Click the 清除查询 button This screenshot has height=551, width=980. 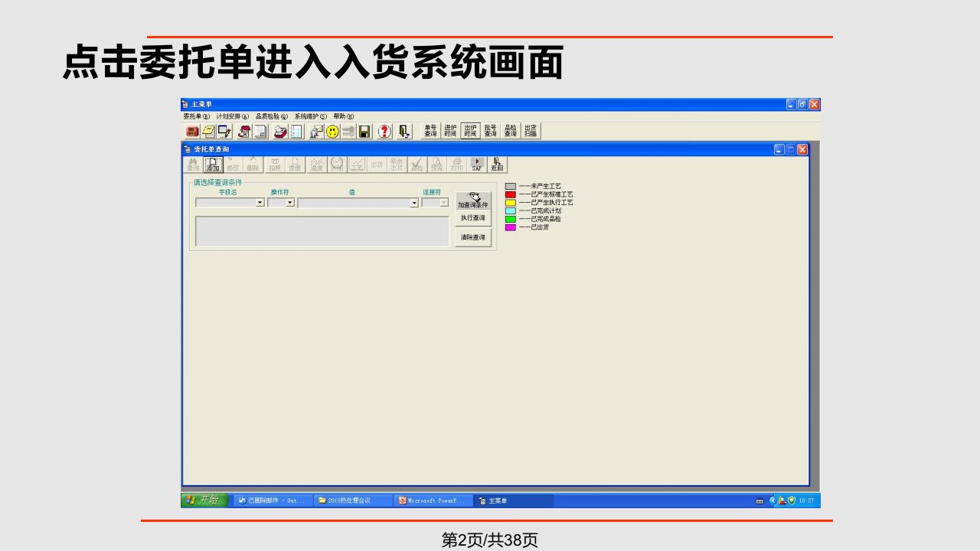tap(473, 238)
